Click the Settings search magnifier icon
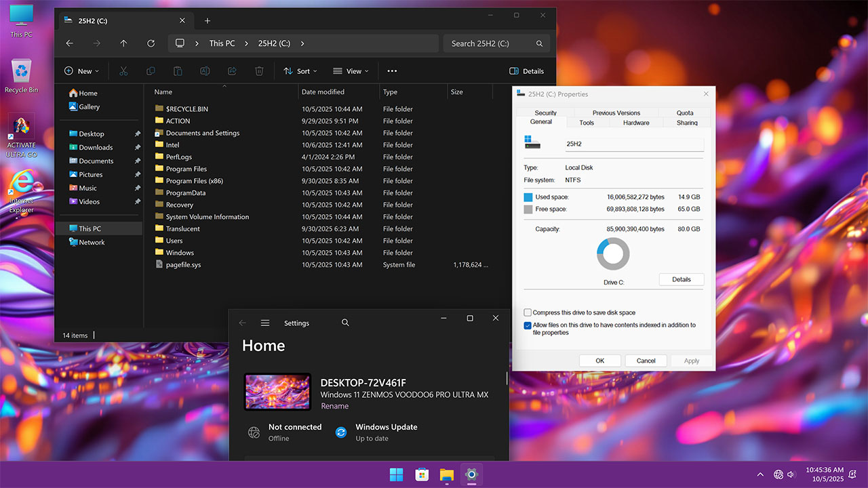This screenshot has width=868, height=488. [x=345, y=323]
